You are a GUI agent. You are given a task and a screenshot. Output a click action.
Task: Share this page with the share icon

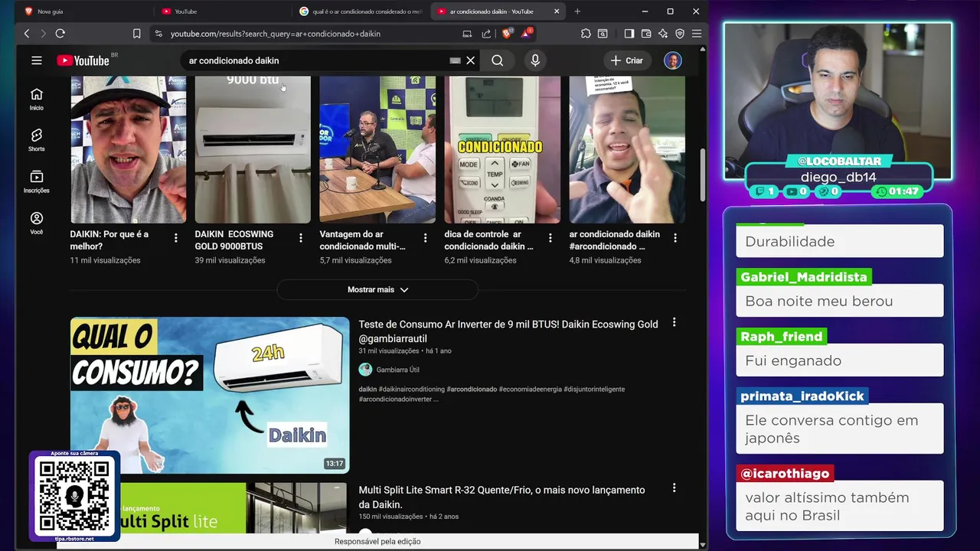tap(486, 34)
